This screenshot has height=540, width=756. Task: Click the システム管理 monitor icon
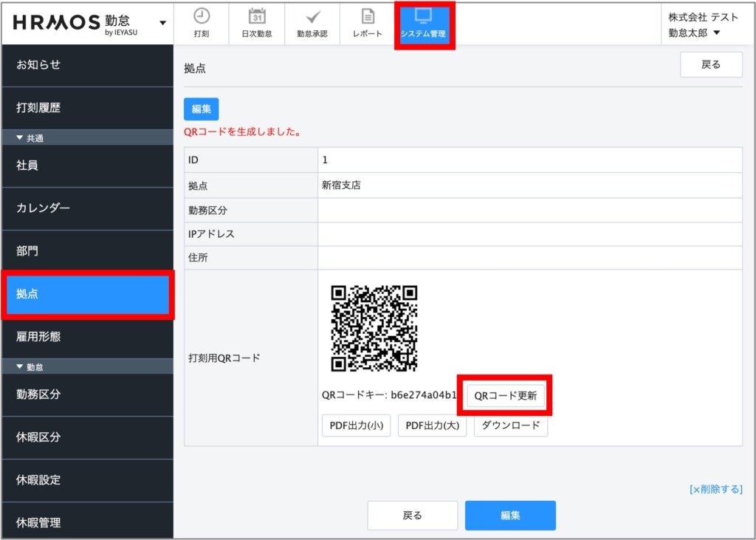(x=423, y=16)
